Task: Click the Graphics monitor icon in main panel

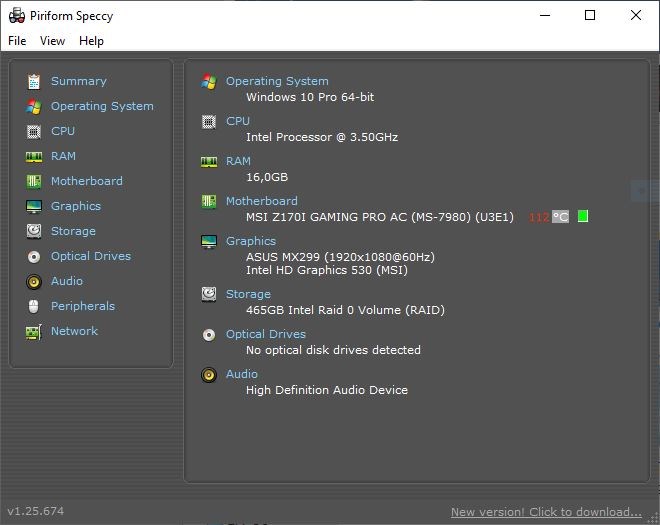Action: [209, 242]
